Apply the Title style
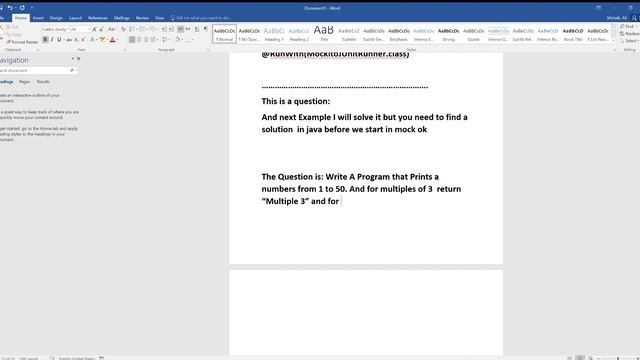Screen dimensions: 640x360 click(324, 34)
